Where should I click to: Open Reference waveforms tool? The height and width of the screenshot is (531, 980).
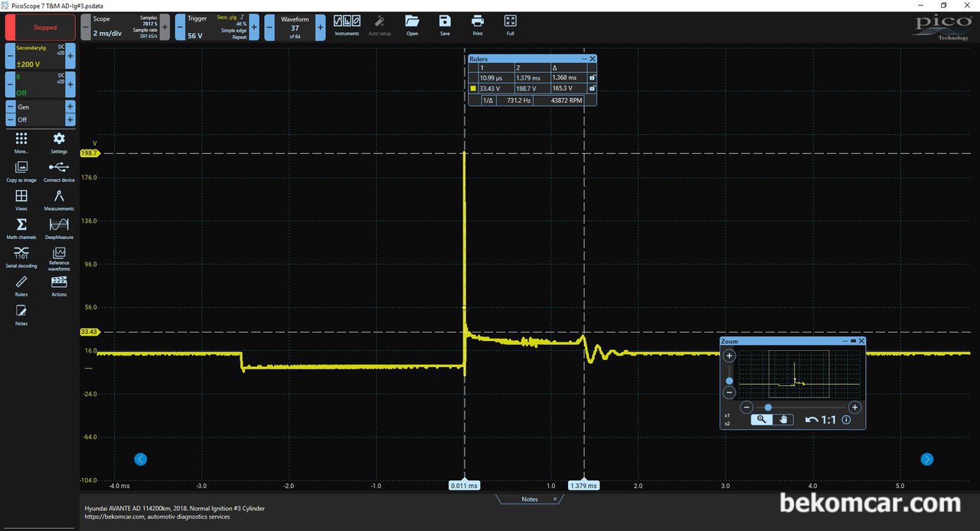tap(59, 259)
